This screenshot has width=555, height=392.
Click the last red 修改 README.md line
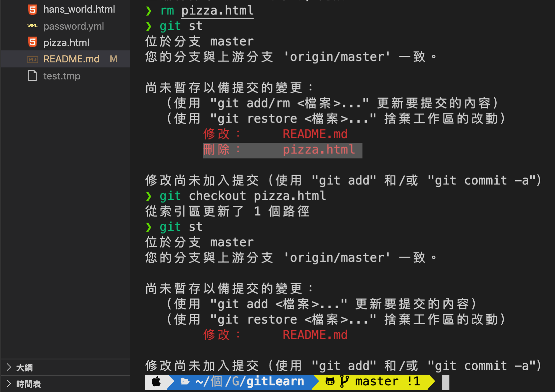click(275, 335)
